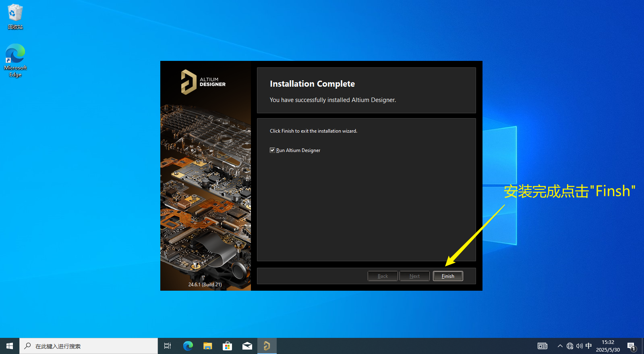Click the greyed-out Next button
The width and height of the screenshot is (644, 354).
[x=414, y=276]
